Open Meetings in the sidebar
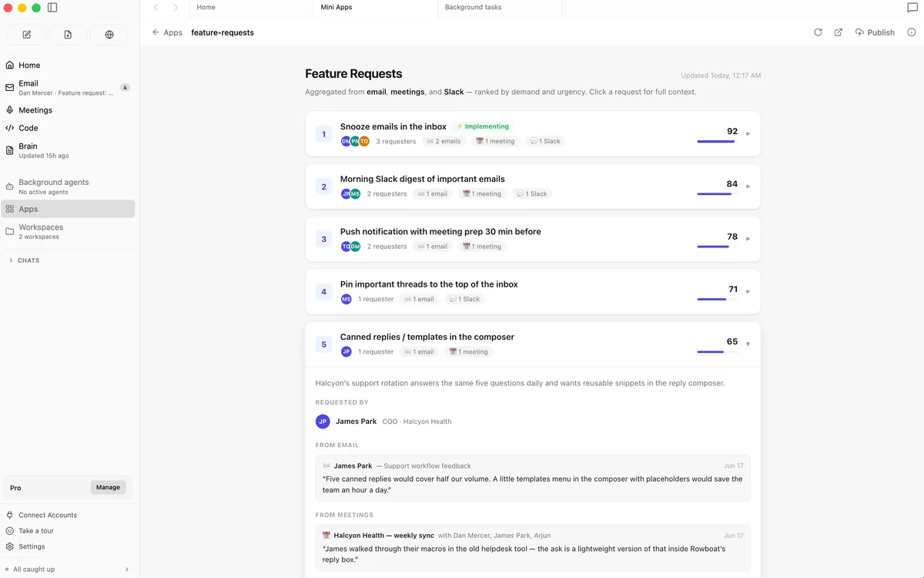The height and width of the screenshot is (578, 924). tap(69, 110)
